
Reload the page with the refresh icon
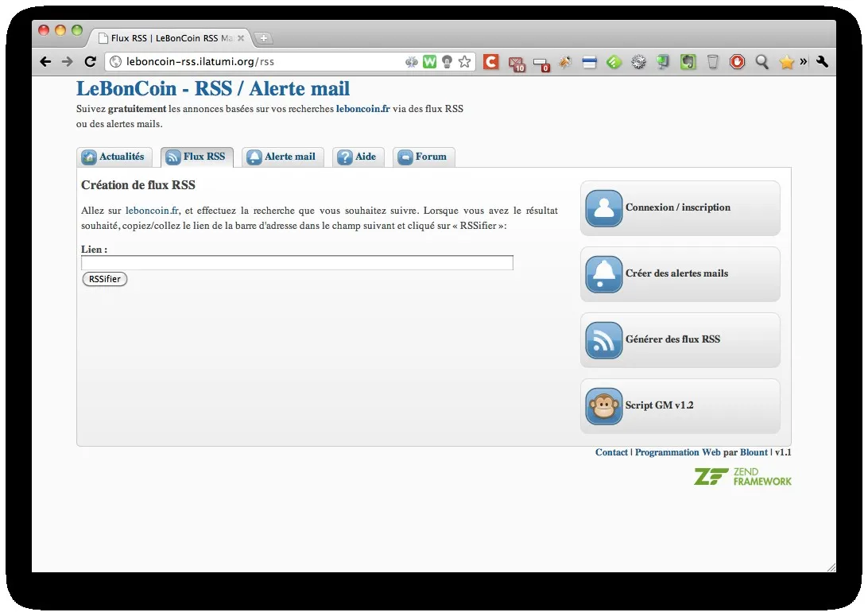click(91, 61)
